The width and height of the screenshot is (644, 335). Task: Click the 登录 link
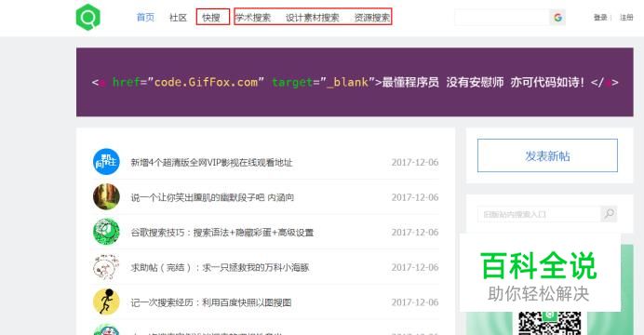click(600, 18)
